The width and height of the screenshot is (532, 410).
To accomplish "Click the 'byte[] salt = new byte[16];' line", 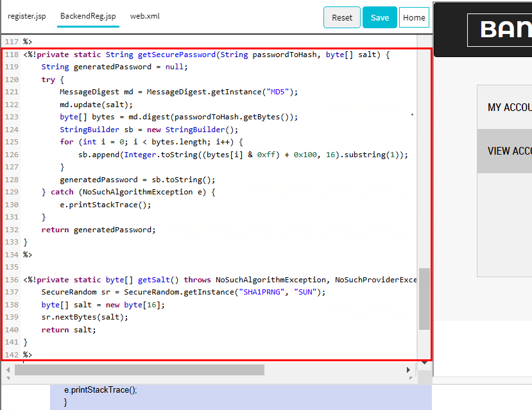I will coord(103,305).
